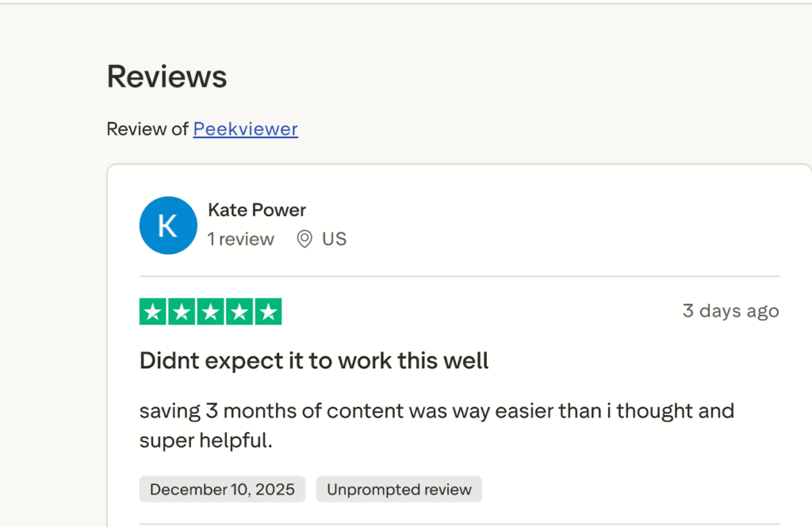812x527 pixels.
Task: Open the 1 review profile link
Action: [x=240, y=239]
